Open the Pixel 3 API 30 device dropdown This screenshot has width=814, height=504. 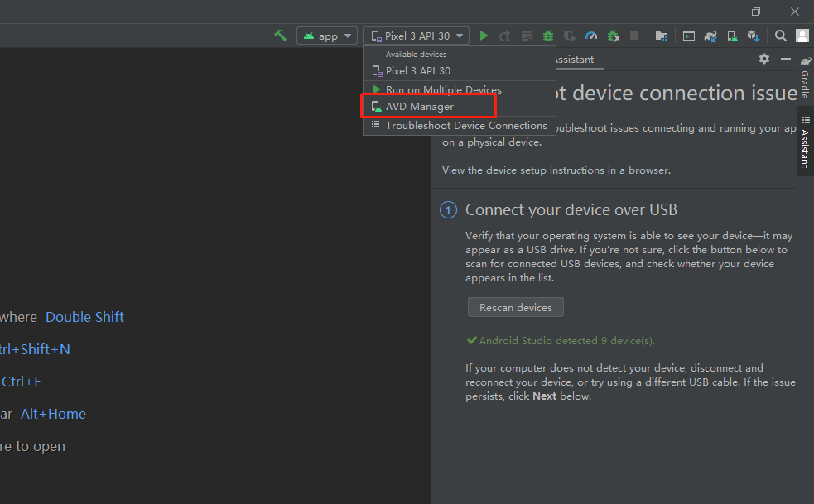[416, 36]
